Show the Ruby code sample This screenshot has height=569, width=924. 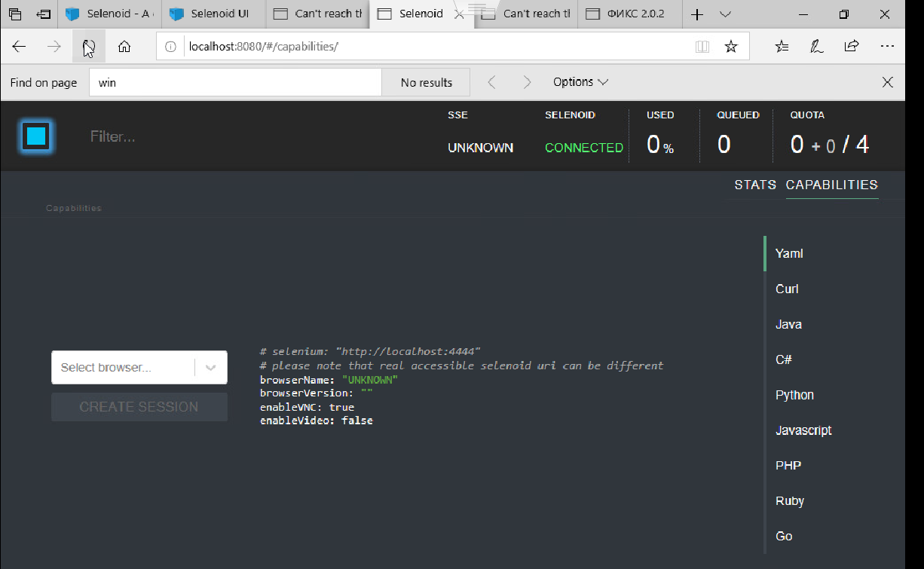coord(790,500)
